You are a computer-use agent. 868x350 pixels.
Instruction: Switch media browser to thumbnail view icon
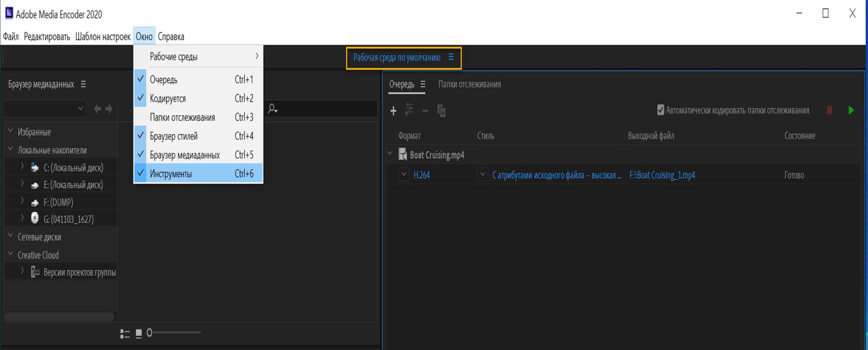coord(139,334)
